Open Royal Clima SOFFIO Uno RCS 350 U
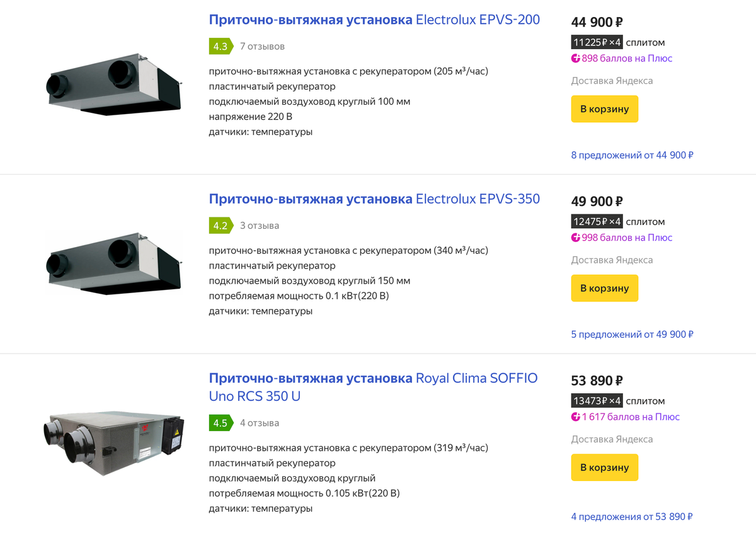756x537 pixels. tap(373, 387)
